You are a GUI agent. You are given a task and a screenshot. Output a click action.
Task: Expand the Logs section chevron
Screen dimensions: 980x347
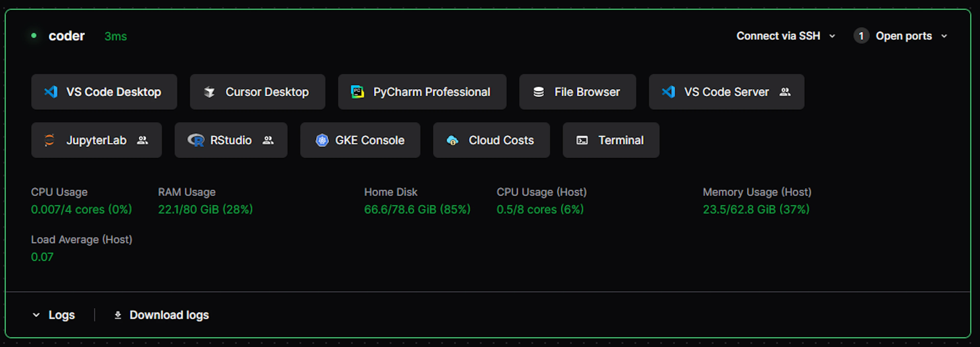pos(36,315)
